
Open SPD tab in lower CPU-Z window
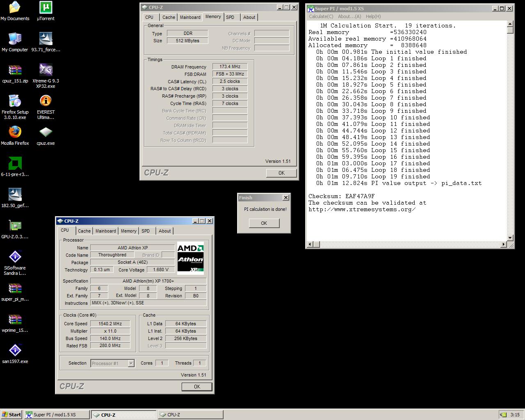click(x=146, y=231)
